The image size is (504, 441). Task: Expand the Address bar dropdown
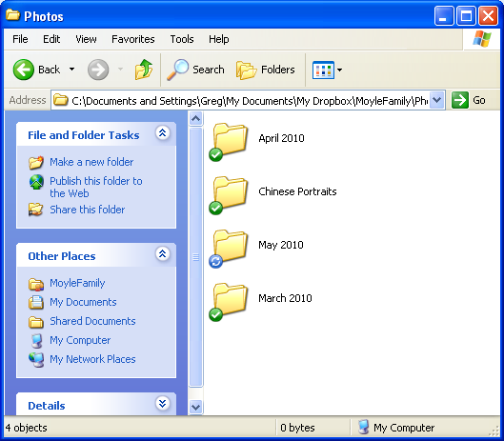436,100
